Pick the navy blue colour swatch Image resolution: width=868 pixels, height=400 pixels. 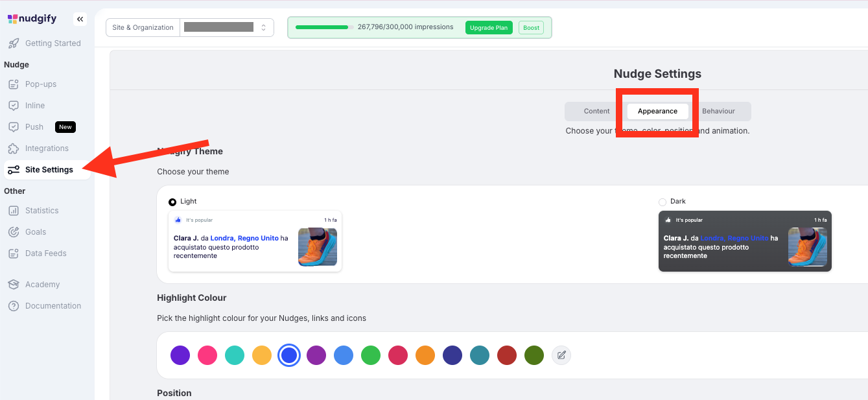pyautogui.click(x=452, y=355)
